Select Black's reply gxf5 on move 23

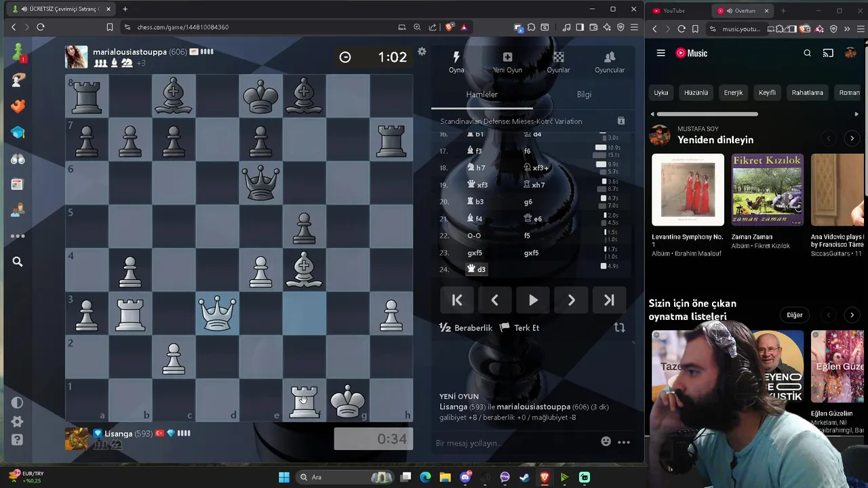[x=532, y=253]
